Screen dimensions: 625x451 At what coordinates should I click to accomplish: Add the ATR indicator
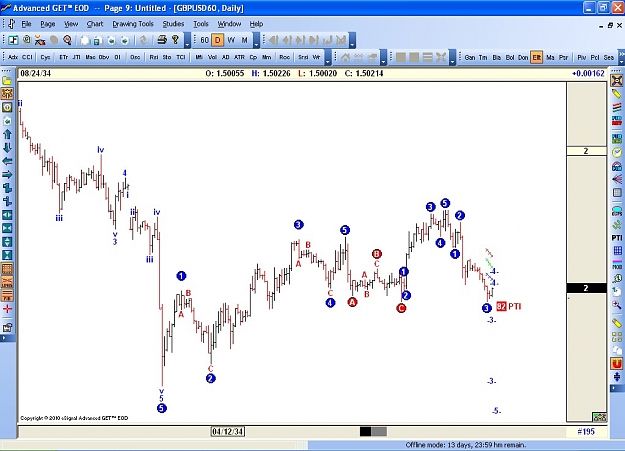(x=239, y=57)
